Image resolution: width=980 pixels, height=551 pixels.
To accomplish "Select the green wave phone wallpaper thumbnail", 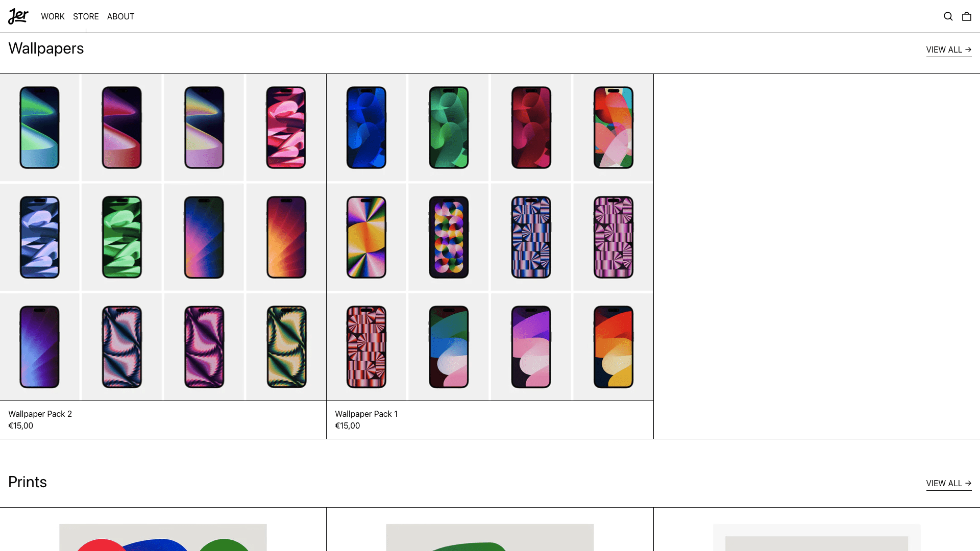I will pos(39,128).
